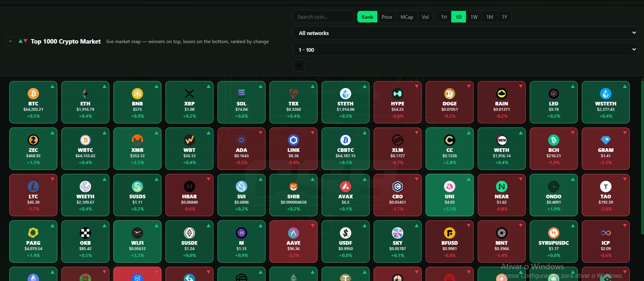Open the PAXG coin tile
This screenshot has width=644, height=281.
[33, 241]
